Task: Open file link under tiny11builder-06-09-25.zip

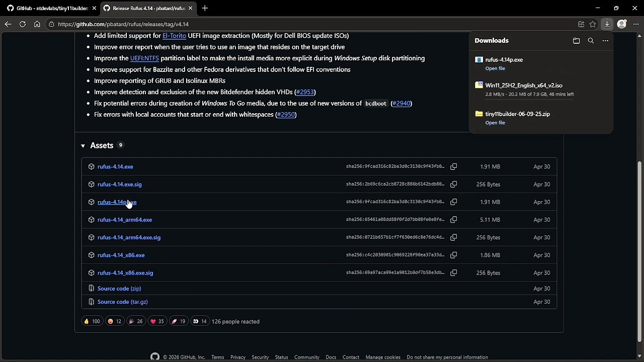Action: (x=495, y=123)
